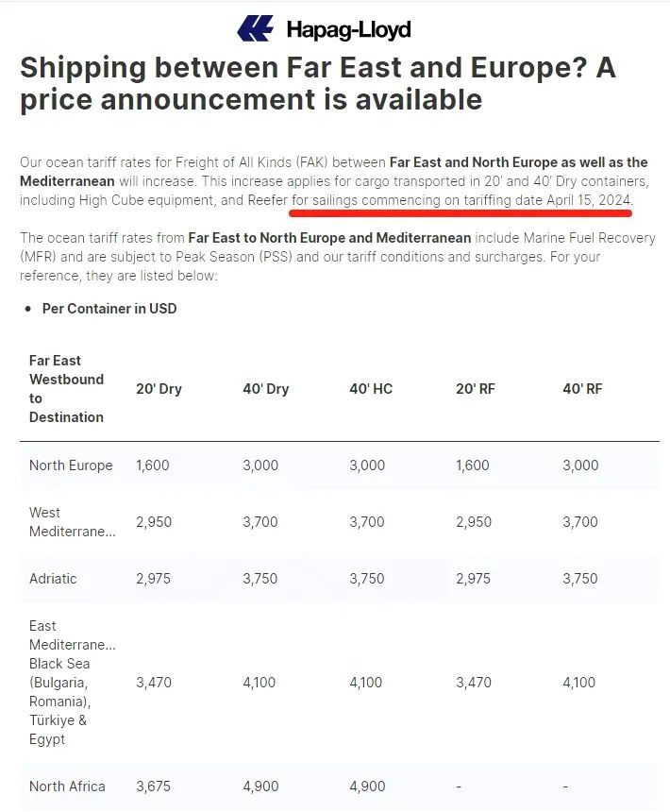670x812 pixels.
Task: Click North Europe 20' Dry rate 1,600
Action: pos(153,465)
